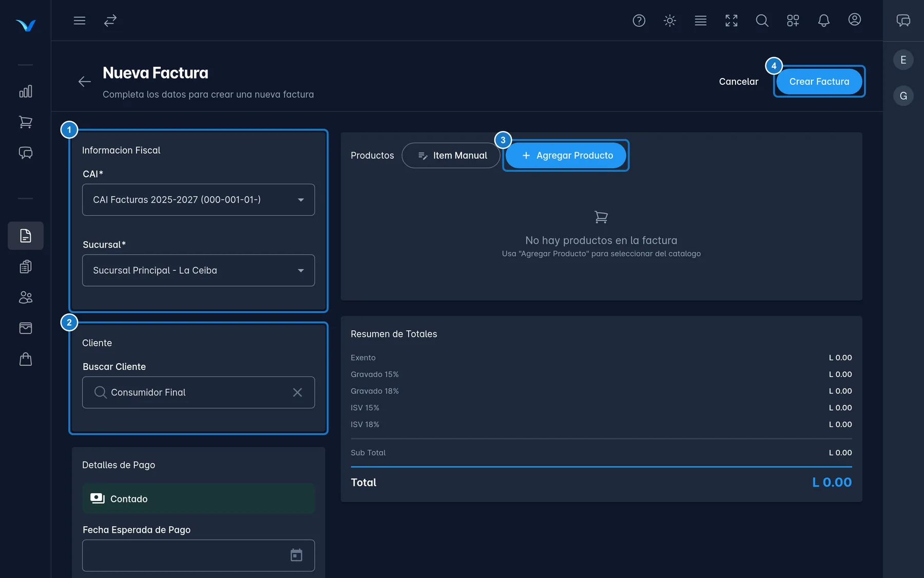
Task: Click the app logo in the sidebar
Action: [26, 25]
